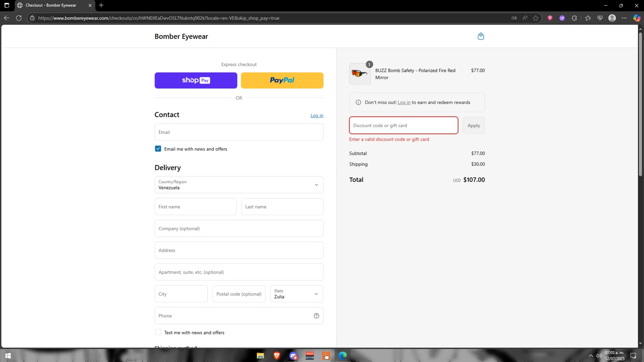This screenshot has width=644, height=362.
Task: Open the Favorites list icon
Action: pyautogui.click(x=588, y=18)
